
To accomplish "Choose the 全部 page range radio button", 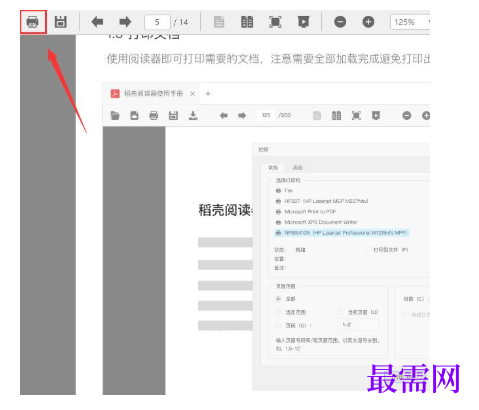I will coord(278,299).
